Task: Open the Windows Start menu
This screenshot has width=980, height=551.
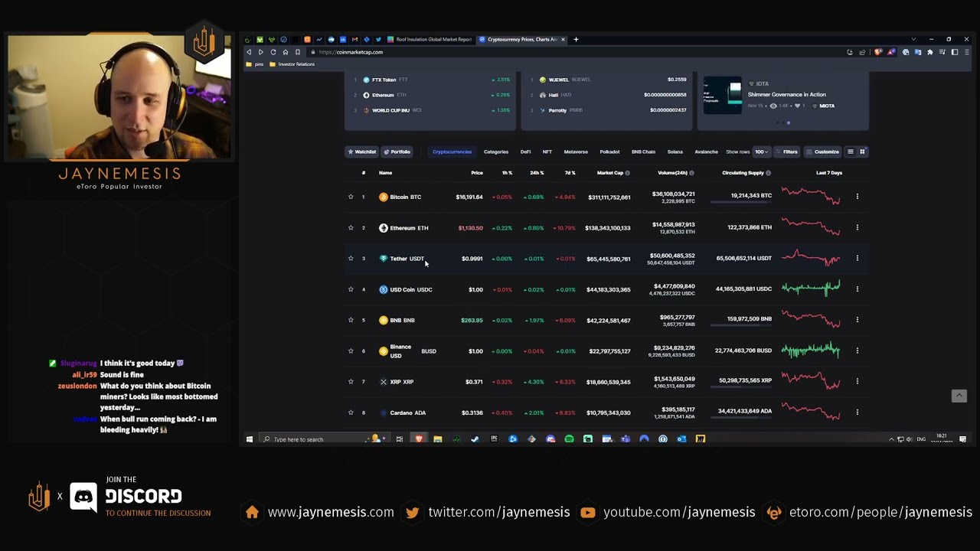Action: (x=249, y=439)
